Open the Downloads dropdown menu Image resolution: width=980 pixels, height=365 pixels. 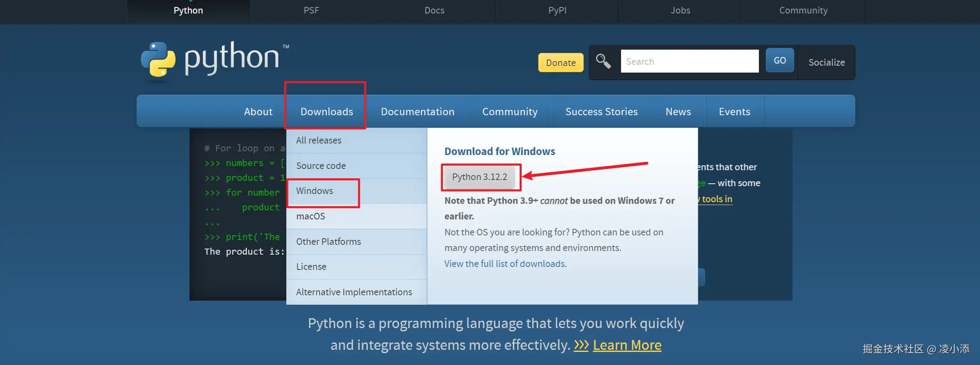(327, 112)
